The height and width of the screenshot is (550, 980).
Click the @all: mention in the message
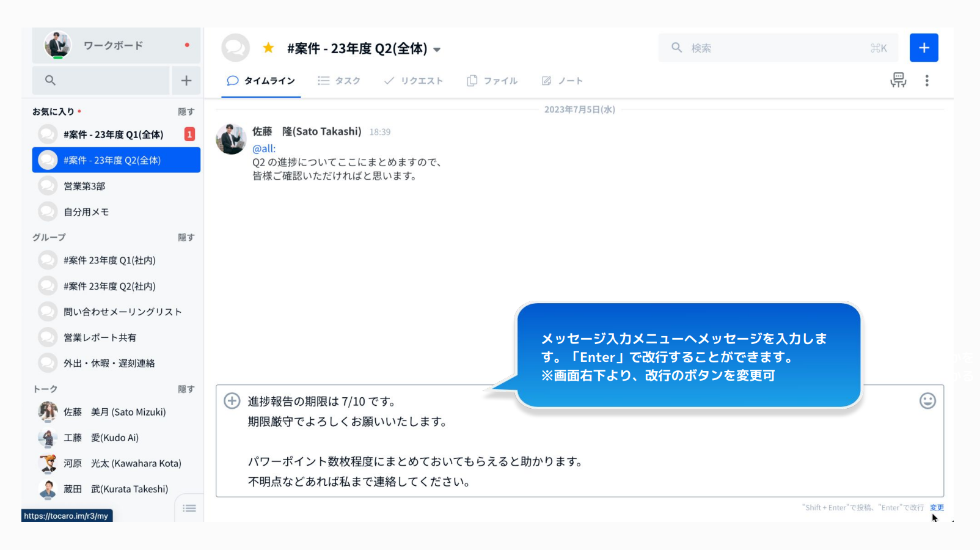[264, 148]
